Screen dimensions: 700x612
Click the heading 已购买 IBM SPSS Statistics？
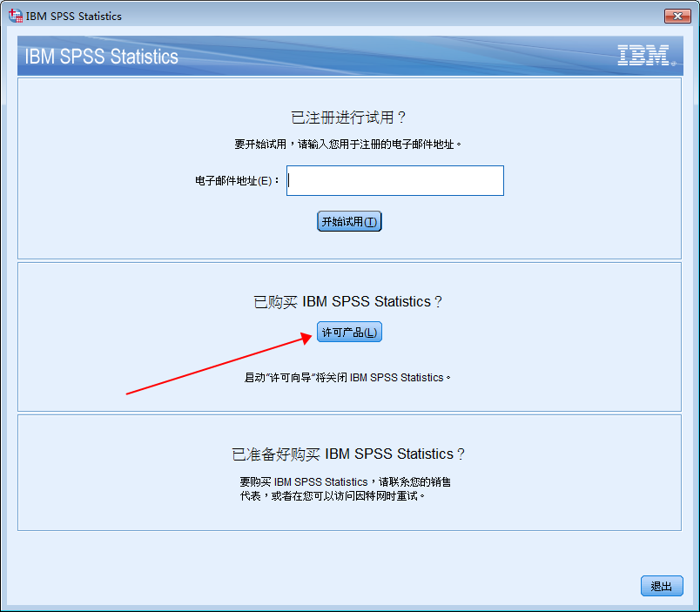click(x=348, y=302)
